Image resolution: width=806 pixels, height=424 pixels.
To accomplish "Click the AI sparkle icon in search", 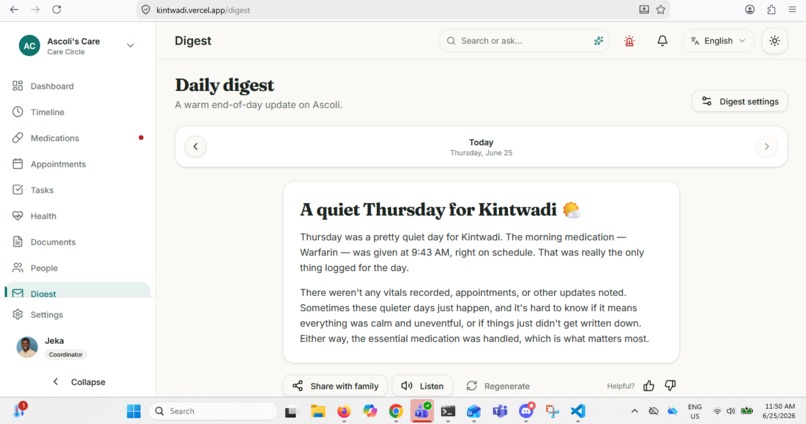I will tap(598, 41).
